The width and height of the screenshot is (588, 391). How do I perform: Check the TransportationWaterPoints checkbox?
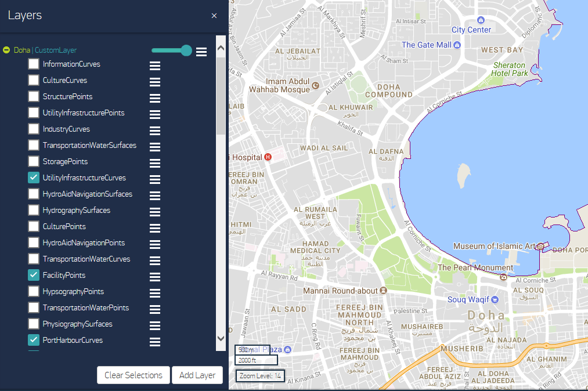coord(34,308)
